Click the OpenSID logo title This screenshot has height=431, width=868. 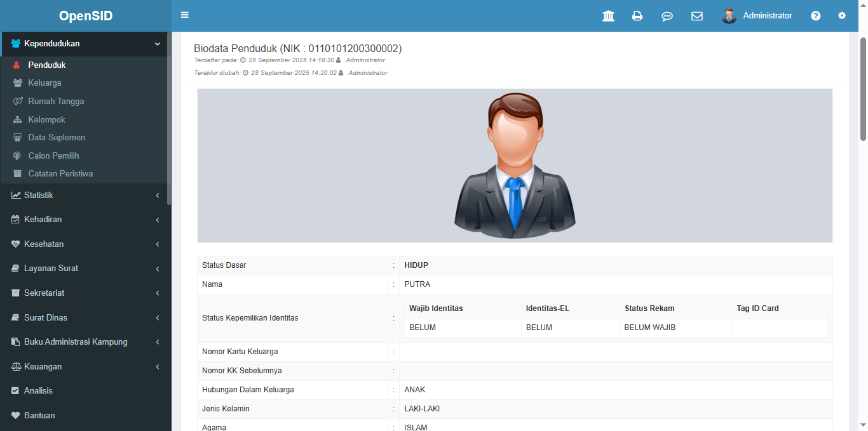pos(86,16)
